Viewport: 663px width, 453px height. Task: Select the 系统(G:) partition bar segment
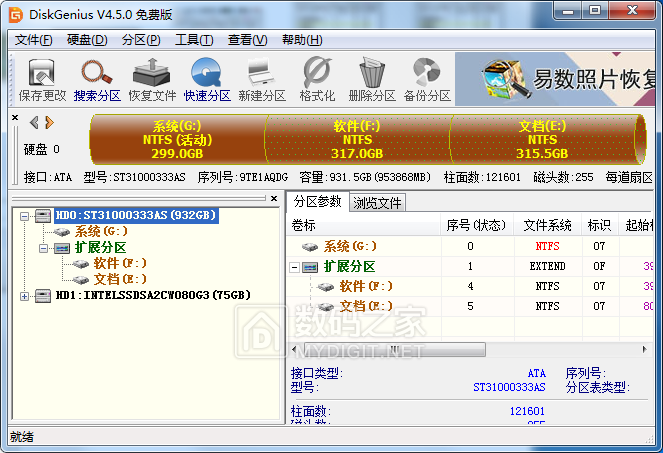point(177,140)
